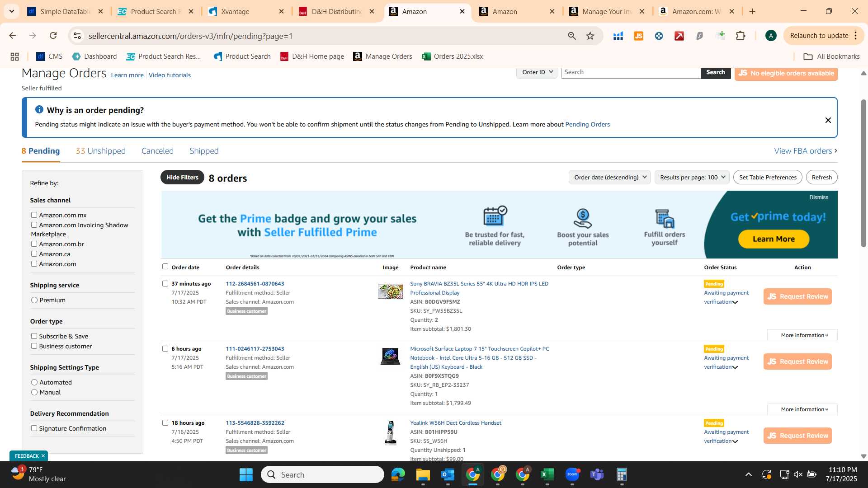Open the tab search dropdown arrow
The image size is (868, 488).
point(11,11)
